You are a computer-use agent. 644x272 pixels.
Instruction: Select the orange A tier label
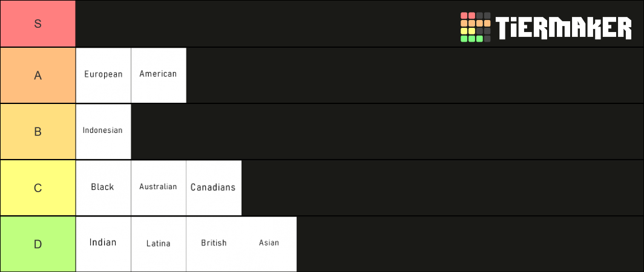[x=38, y=76]
